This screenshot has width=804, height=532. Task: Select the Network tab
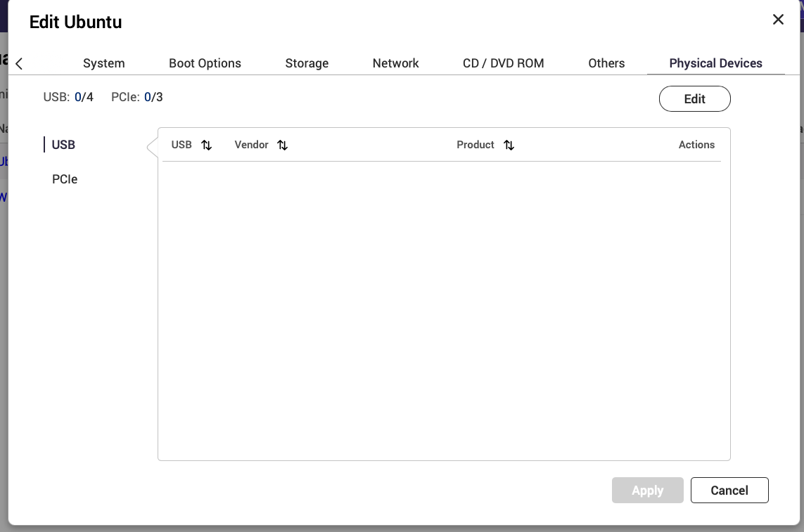click(x=395, y=63)
